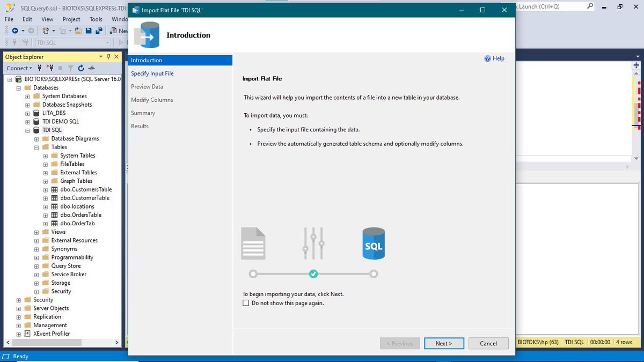Click the Save All icon in toolbar

[x=99, y=31]
